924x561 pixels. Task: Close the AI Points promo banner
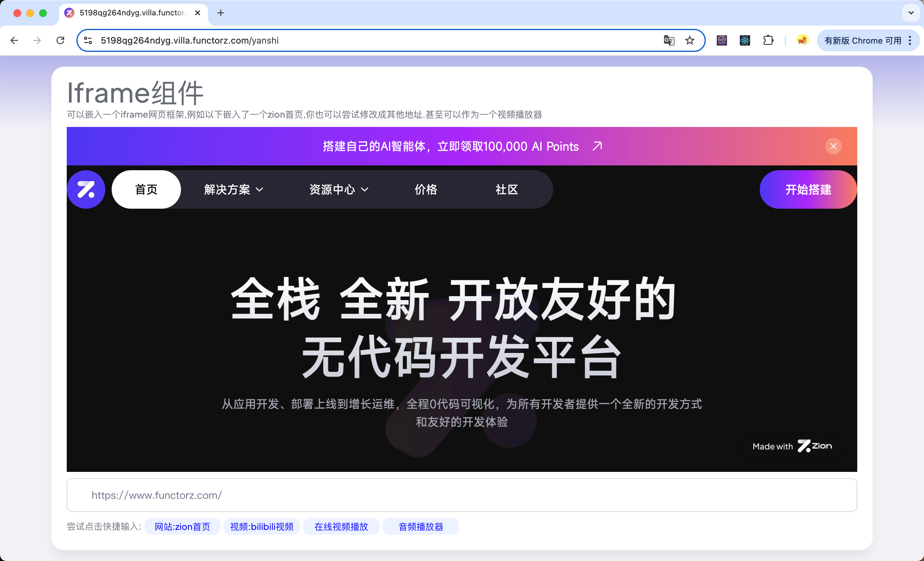(833, 146)
